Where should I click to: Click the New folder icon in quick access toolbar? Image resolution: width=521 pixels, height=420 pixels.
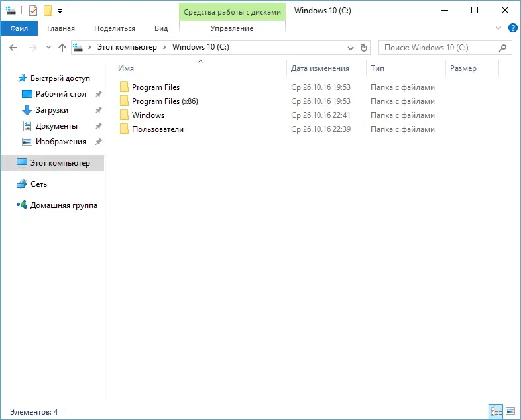[x=48, y=11]
